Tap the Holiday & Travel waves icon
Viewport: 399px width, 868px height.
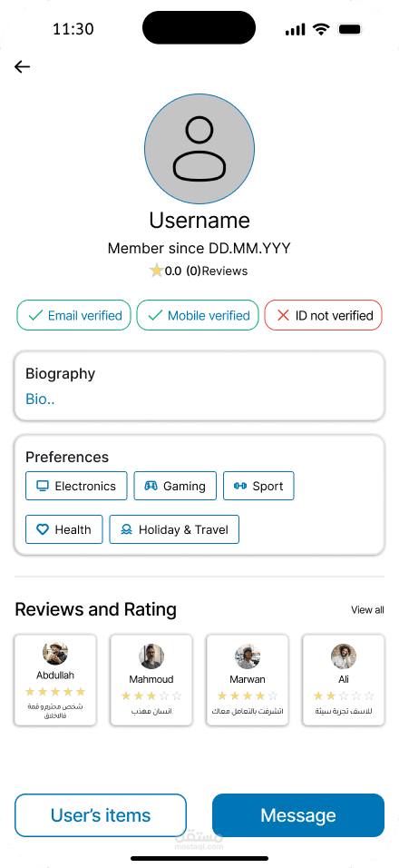coord(127,529)
